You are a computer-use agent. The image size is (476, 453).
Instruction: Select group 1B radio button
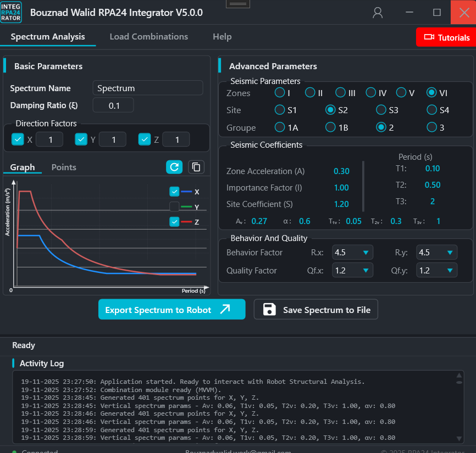pyautogui.click(x=330, y=127)
